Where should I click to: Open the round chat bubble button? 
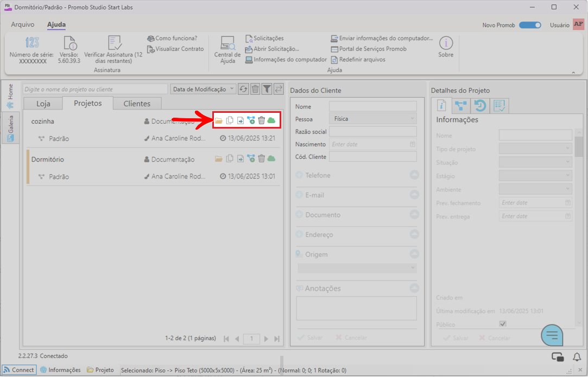pos(552,335)
